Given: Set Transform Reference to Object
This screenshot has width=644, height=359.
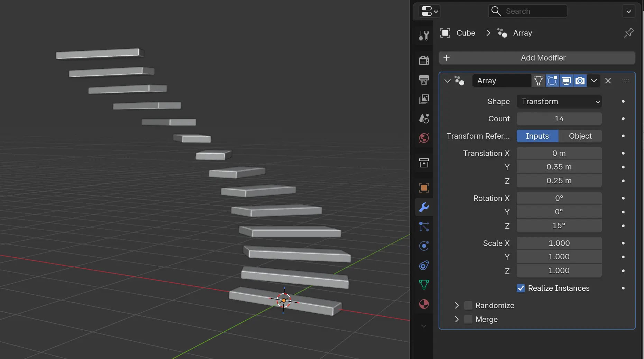Looking at the screenshot, I should [580, 136].
